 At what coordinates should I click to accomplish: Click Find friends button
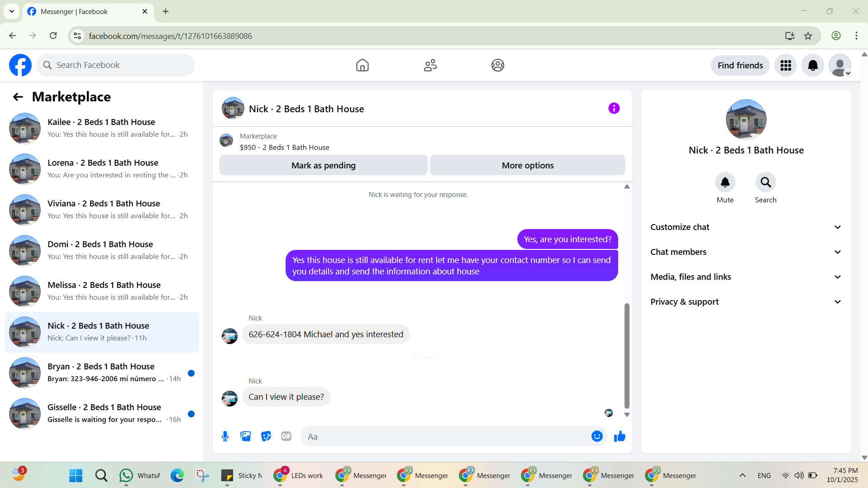point(740,66)
